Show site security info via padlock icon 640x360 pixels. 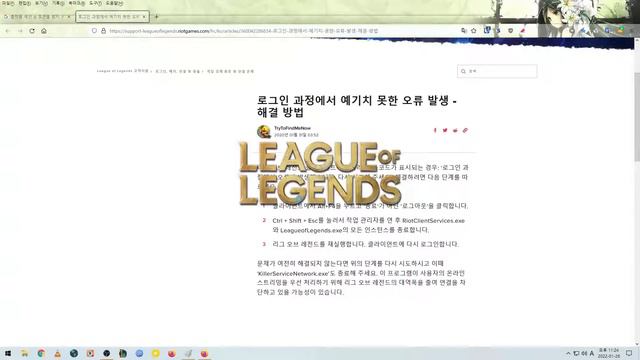[x=103, y=31]
